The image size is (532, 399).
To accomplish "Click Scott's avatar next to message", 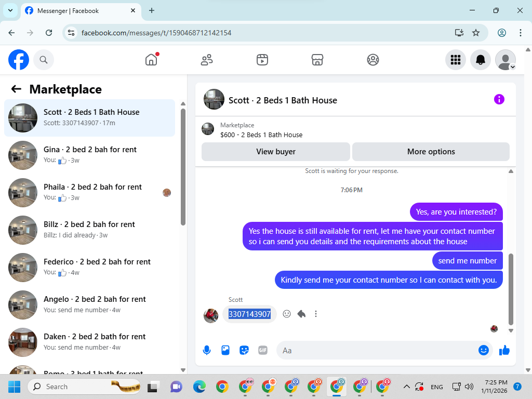I will click(211, 315).
